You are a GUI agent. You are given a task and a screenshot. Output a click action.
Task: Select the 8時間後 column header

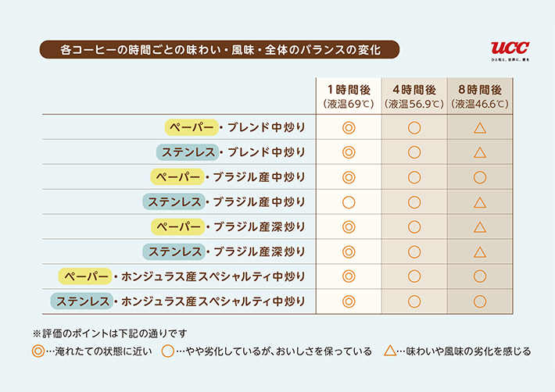pyautogui.click(x=480, y=96)
